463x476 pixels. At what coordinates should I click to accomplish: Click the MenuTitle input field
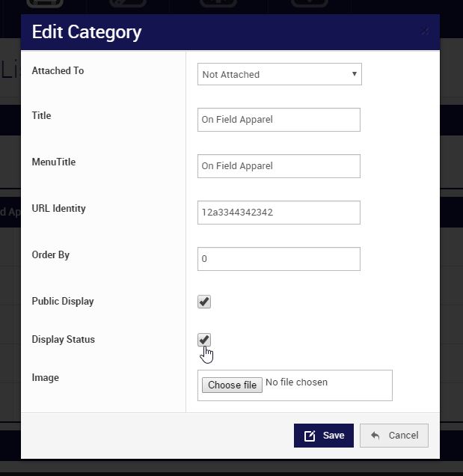[x=279, y=166]
